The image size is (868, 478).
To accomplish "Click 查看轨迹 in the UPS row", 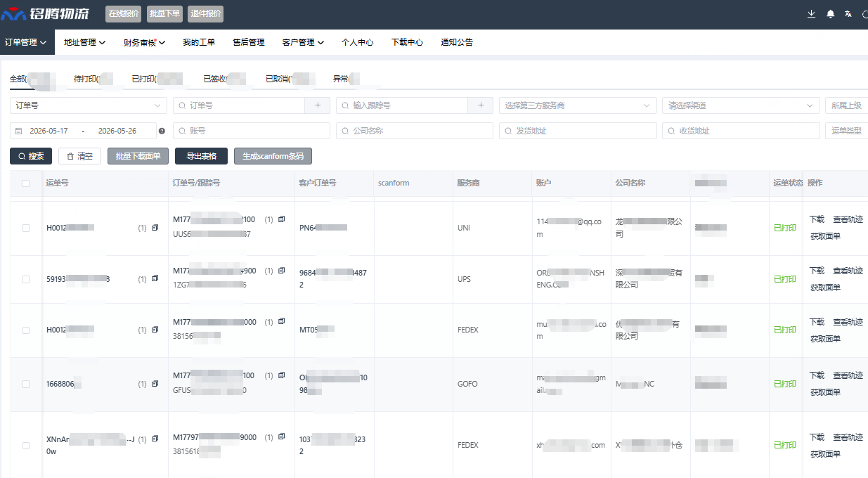I will (x=848, y=271).
